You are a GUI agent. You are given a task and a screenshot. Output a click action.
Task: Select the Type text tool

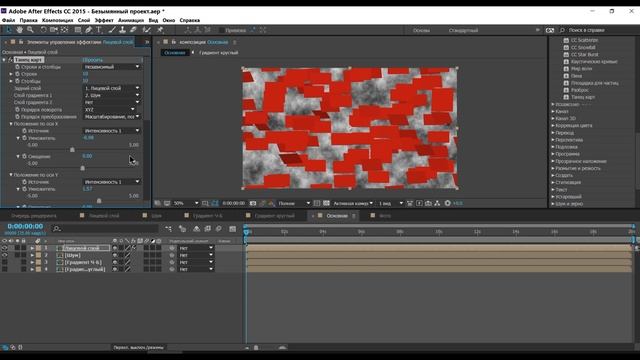pos(99,30)
